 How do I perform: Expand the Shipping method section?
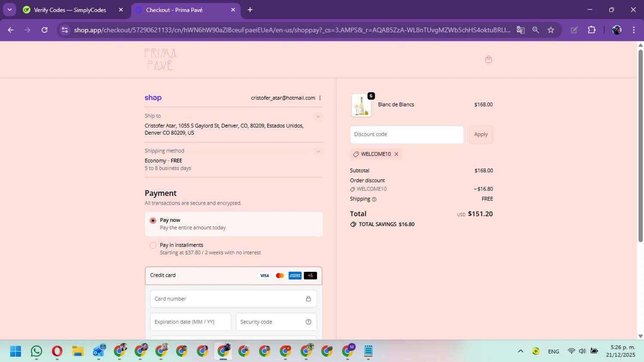[x=318, y=151]
